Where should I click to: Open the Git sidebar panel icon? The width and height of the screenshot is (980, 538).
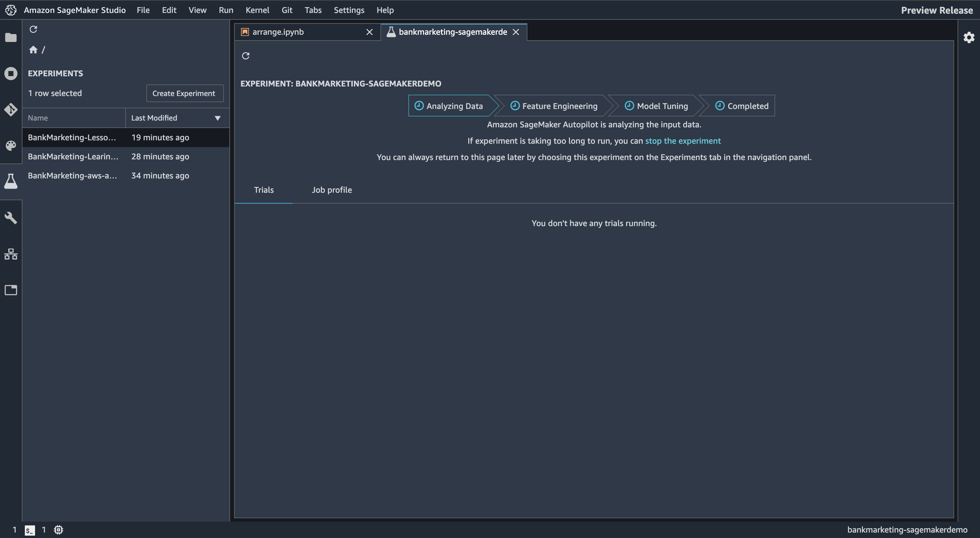tap(11, 110)
